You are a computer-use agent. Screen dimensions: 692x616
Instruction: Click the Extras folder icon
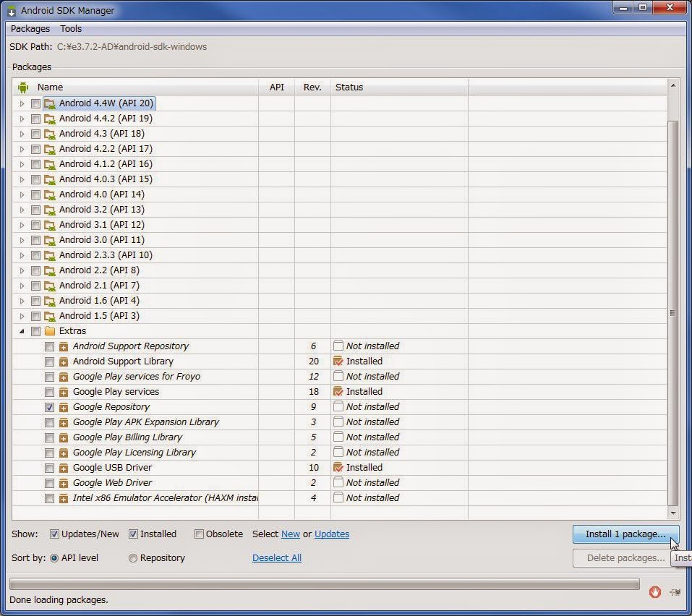(50, 331)
